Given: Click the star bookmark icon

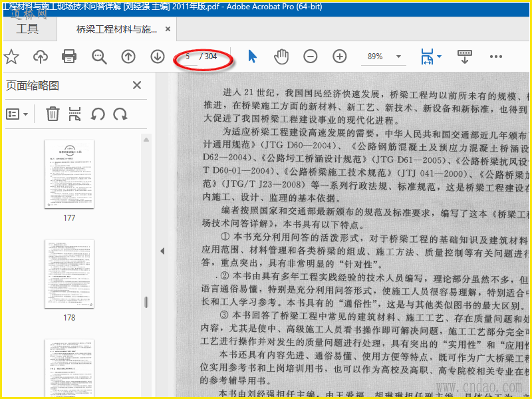Looking at the screenshot, I should tap(11, 57).
